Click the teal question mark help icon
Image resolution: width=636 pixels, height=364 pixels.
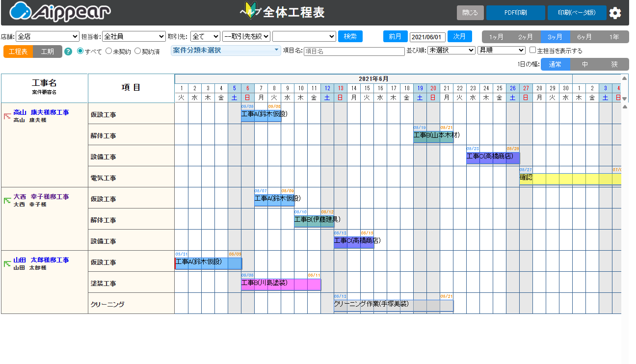pyautogui.click(x=68, y=52)
